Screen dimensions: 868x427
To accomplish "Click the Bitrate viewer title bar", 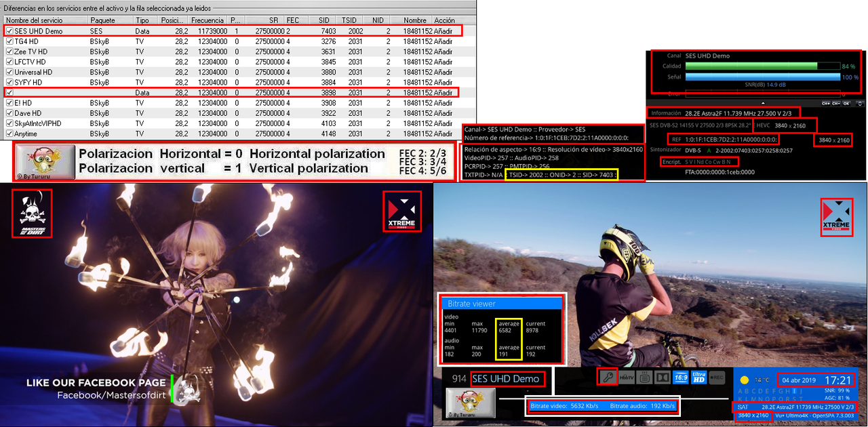I will click(x=502, y=304).
